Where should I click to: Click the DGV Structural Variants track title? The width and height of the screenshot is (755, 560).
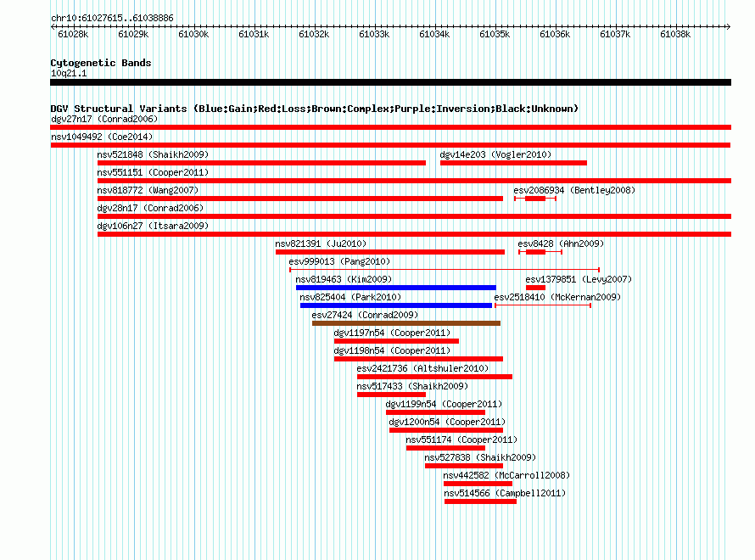[314, 109]
